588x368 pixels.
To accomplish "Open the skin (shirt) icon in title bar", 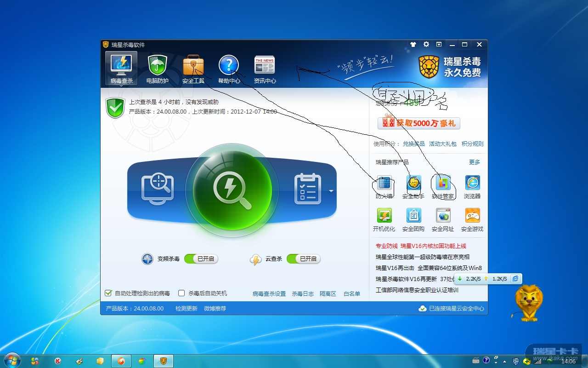I will pos(413,45).
